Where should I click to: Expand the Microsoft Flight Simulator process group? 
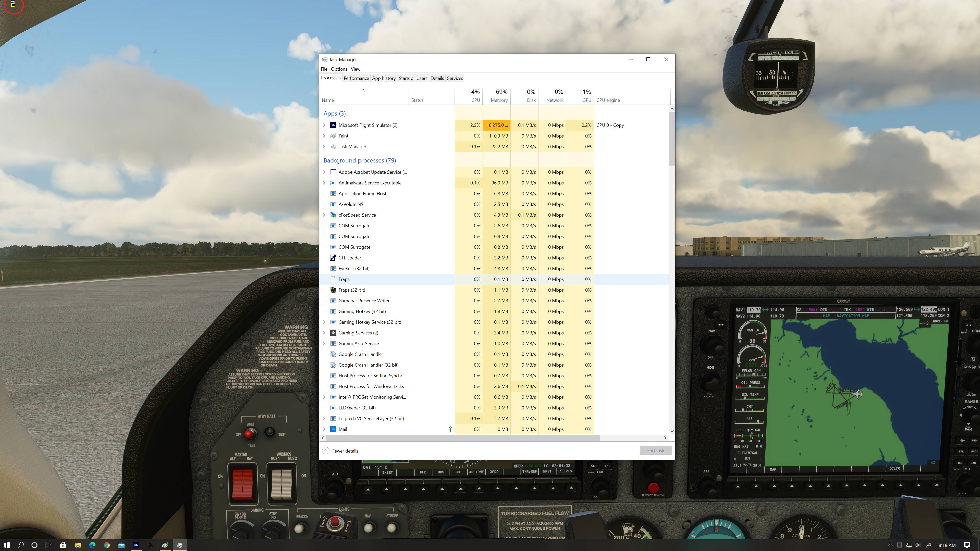click(x=324, y=125)
